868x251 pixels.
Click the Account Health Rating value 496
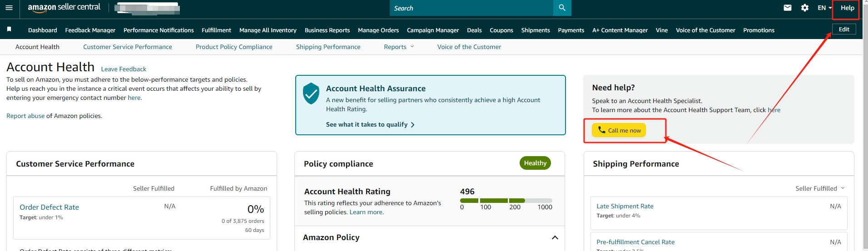(x=467, y=192)
